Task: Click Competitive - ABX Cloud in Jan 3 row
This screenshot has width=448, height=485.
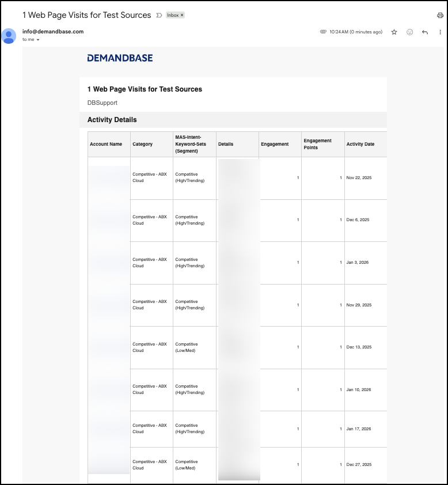Action: tap(150, 263)
